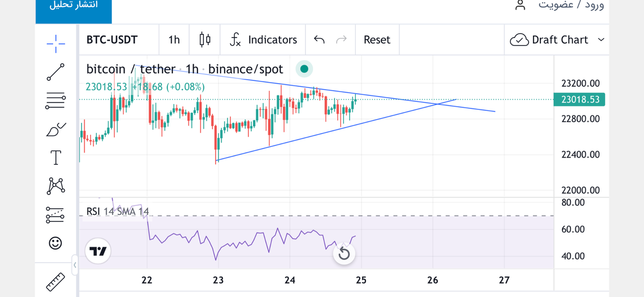The image size is (644, 297).
Task: Change the 1h timeframe interval
Action: (x=174, y=40)
